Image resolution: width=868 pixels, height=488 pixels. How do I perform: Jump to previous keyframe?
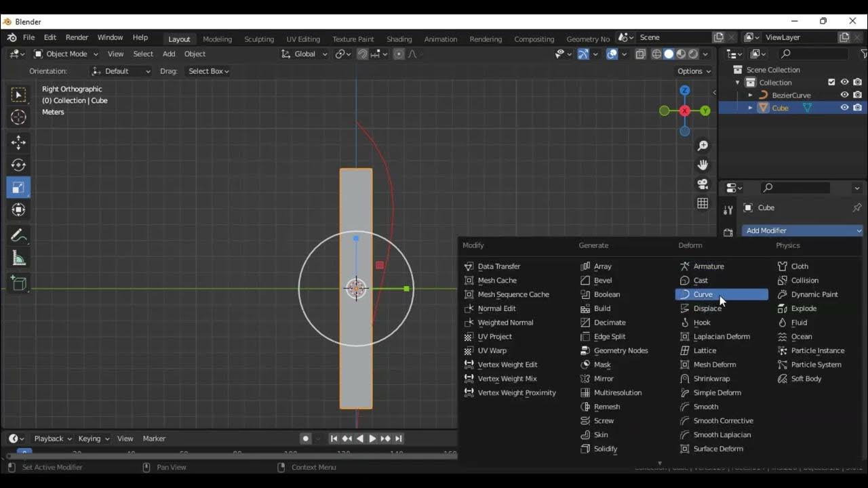click(x=347, y=439)
